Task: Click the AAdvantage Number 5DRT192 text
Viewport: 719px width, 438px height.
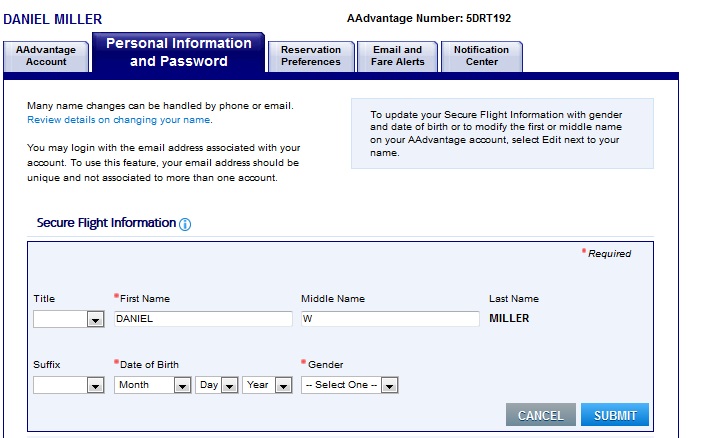Action: click(x=429, y=18)
